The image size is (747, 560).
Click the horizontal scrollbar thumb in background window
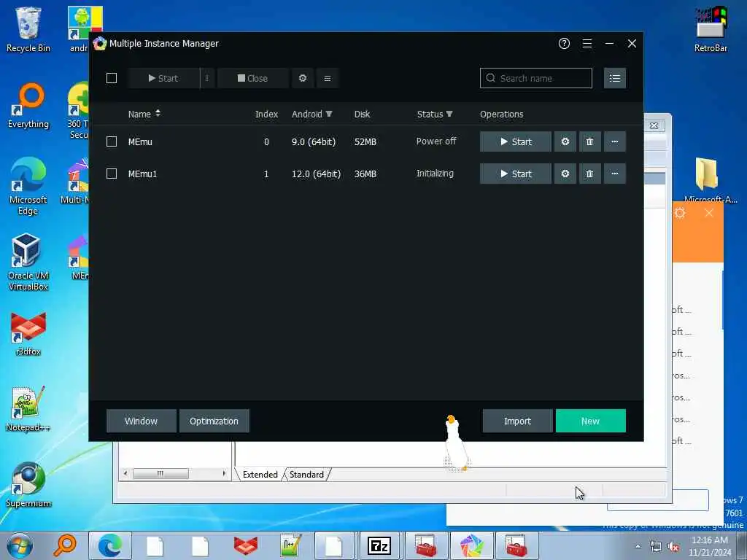[x=160, y=473]
